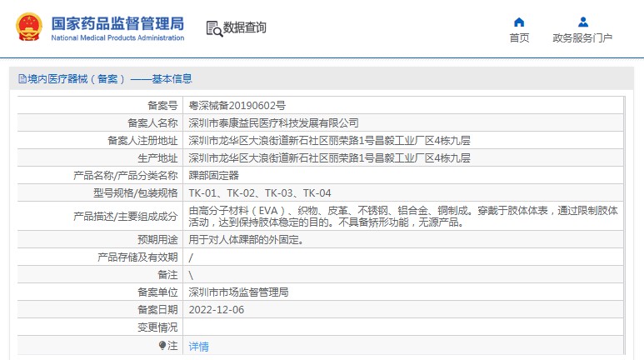The image size is (644, 360).
Task: Click the 生产地址 label
Action: (x=157, y=157)
